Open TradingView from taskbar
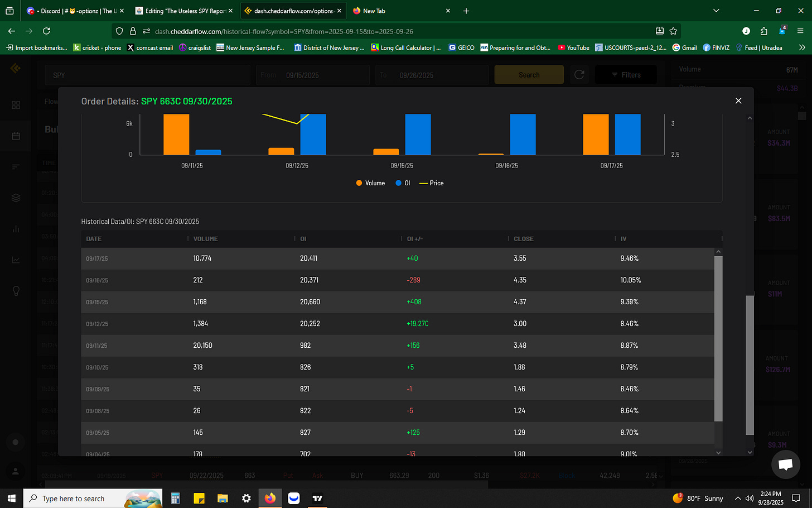 pos(317,498)
